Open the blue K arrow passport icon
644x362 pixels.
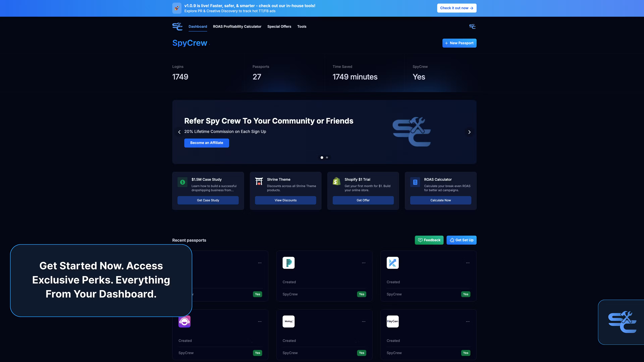pyautogui.click(x=392, y=263)
